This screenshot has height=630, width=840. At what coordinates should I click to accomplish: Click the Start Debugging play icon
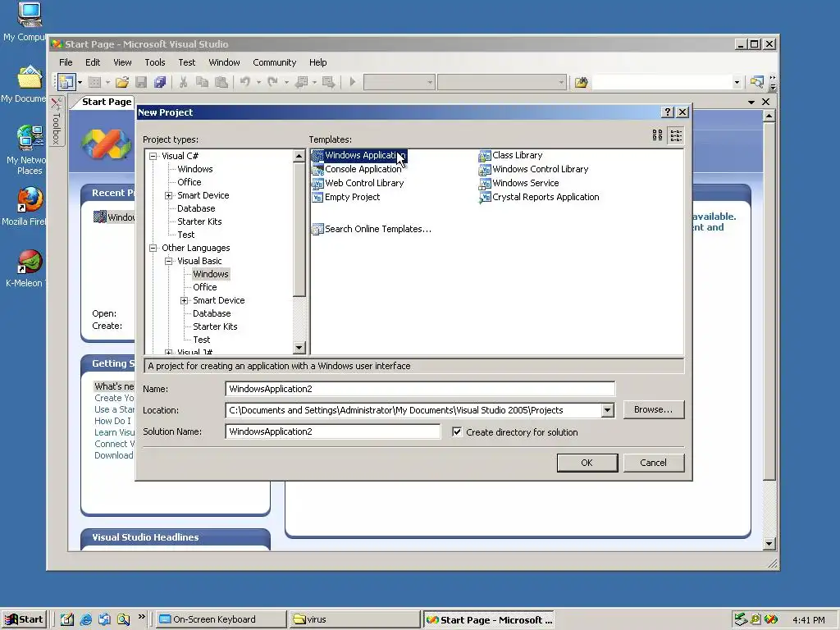pyautogui.click(x=353, y=82)
